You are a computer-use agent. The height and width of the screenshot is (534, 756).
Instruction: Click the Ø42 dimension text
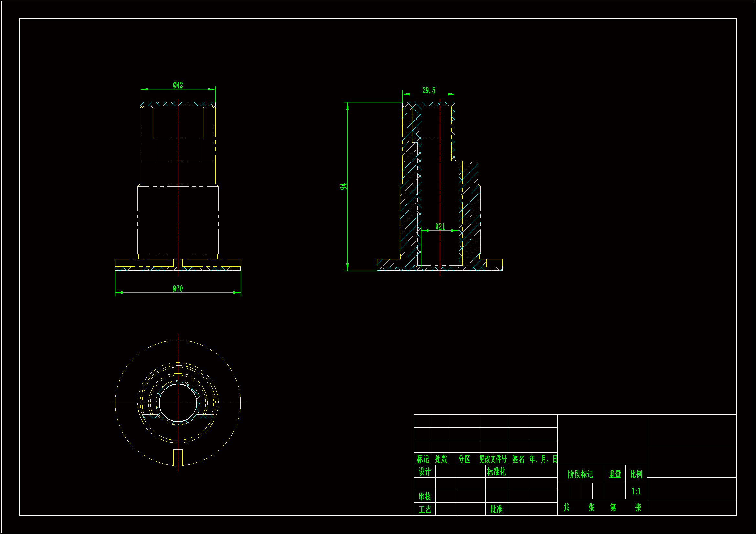(178, 85)
